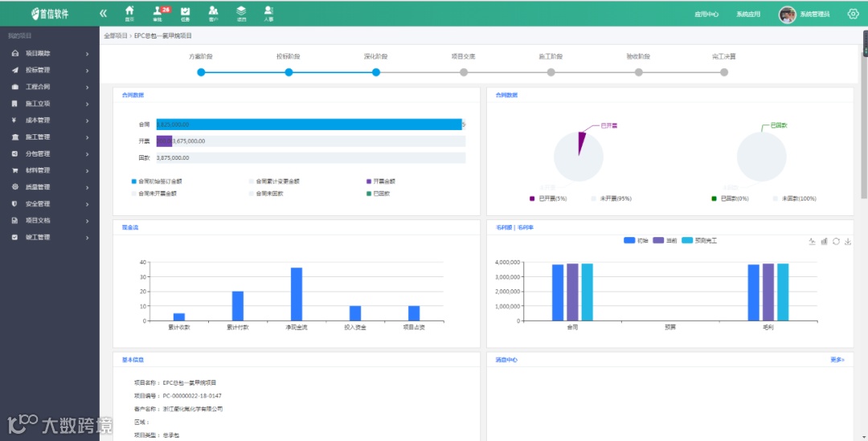The width and height of the screenshot is (868, 441).
Task: Toggle 初始 series in chart legend
Action: 636,241
